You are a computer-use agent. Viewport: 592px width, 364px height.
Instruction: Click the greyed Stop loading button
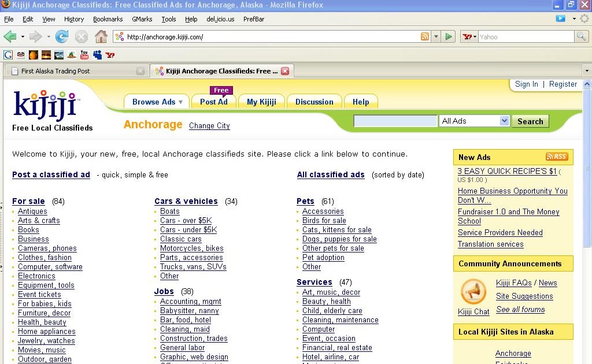pos(81,36)
